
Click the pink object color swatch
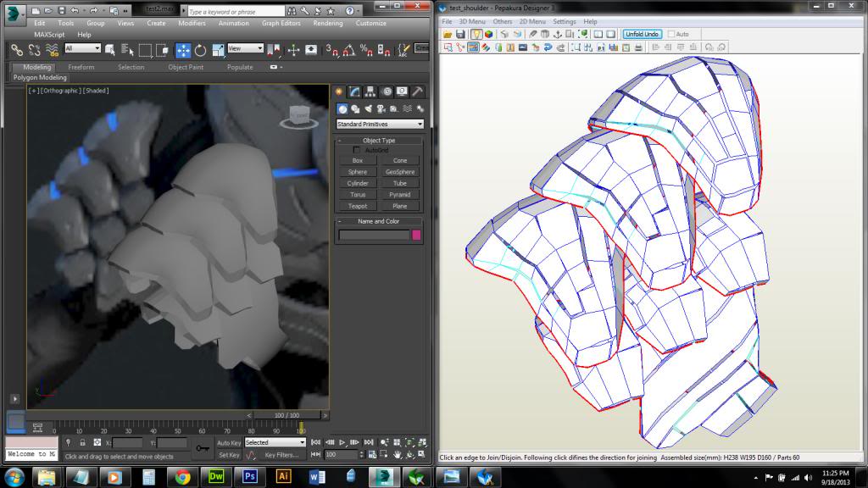(x=416, y=235)
